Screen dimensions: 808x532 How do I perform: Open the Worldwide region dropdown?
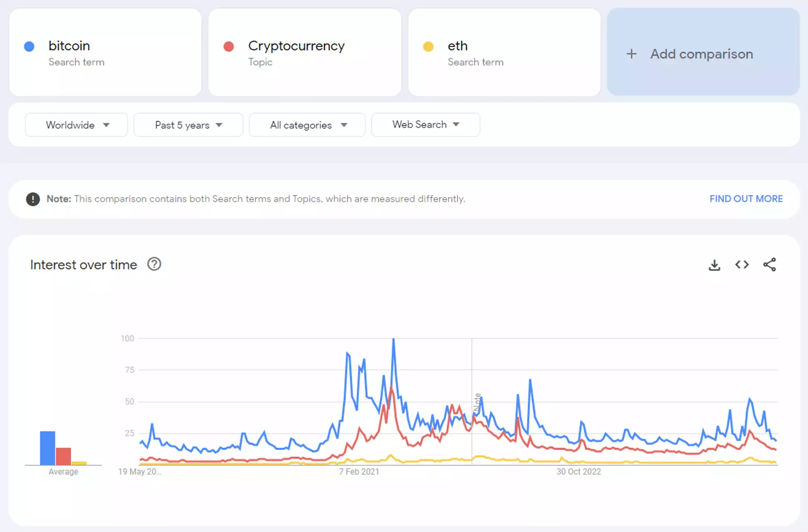click(76, 125)
